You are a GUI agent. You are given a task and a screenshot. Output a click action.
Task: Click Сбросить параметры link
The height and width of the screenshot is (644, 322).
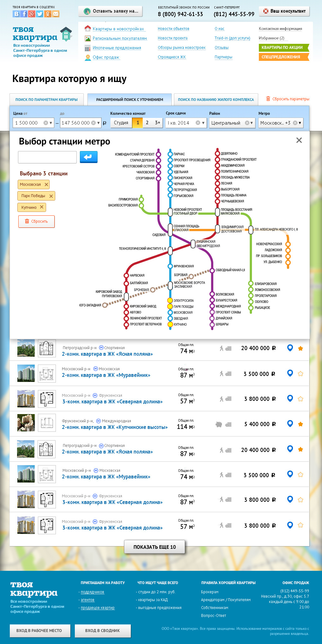pos(291,99)
